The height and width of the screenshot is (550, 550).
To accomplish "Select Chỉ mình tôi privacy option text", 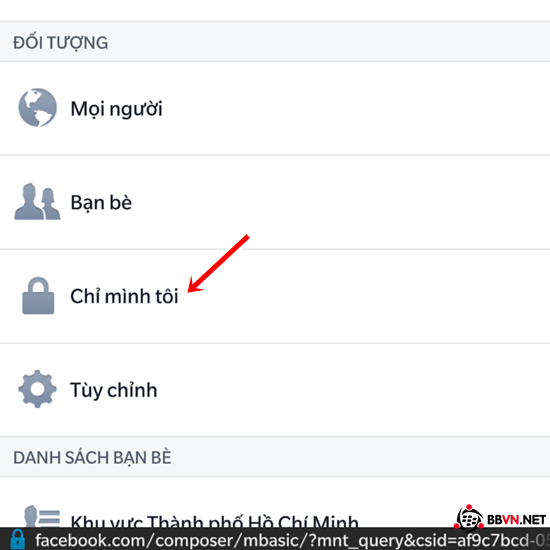I will (125, 296).
